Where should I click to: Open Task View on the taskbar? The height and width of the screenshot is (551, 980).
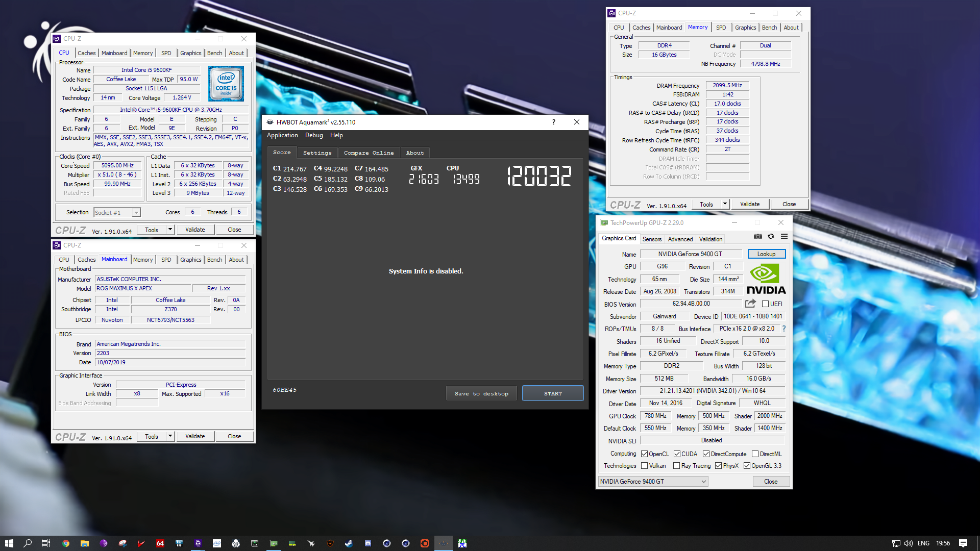pyautogui.click(x=45, y=543)
